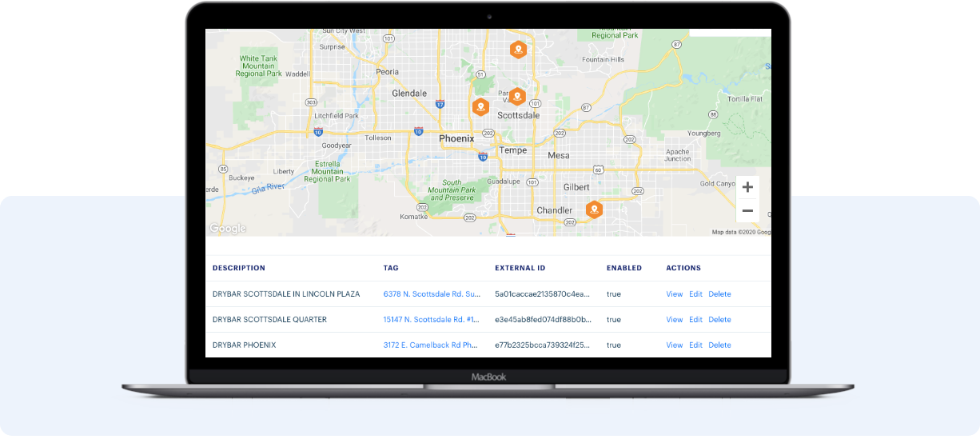Click the Phoenix city label on map
The image size is (980, 439).
pyautogui.click(x=456, y=138)
